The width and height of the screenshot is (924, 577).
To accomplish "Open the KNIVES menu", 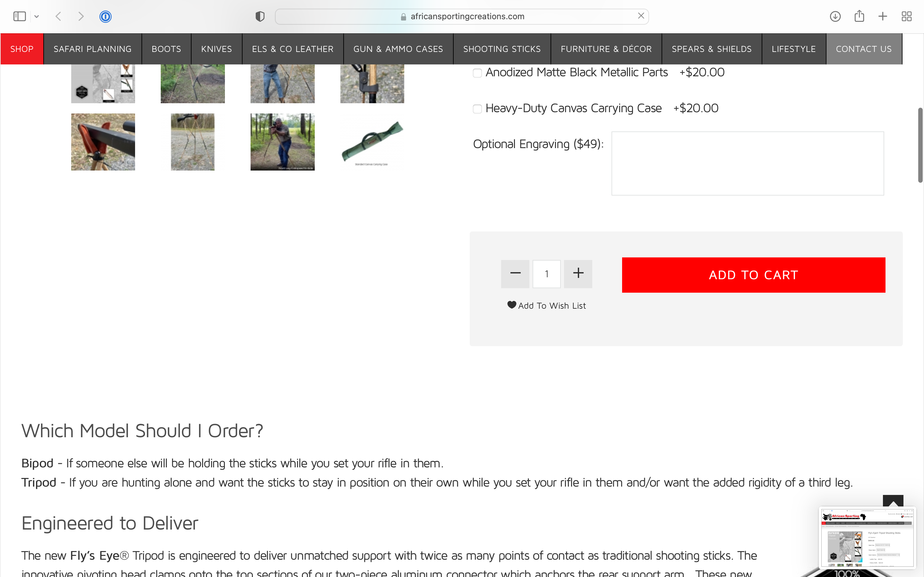I will coord(217,49).
